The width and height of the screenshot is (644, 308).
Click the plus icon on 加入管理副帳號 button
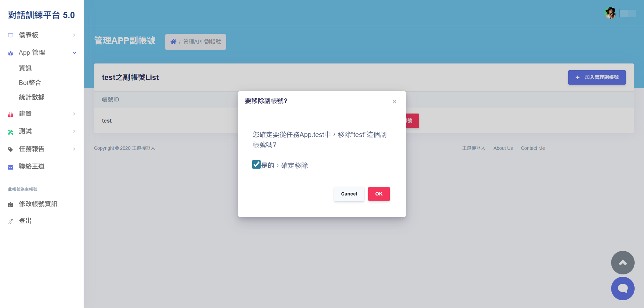click(578, 78)
